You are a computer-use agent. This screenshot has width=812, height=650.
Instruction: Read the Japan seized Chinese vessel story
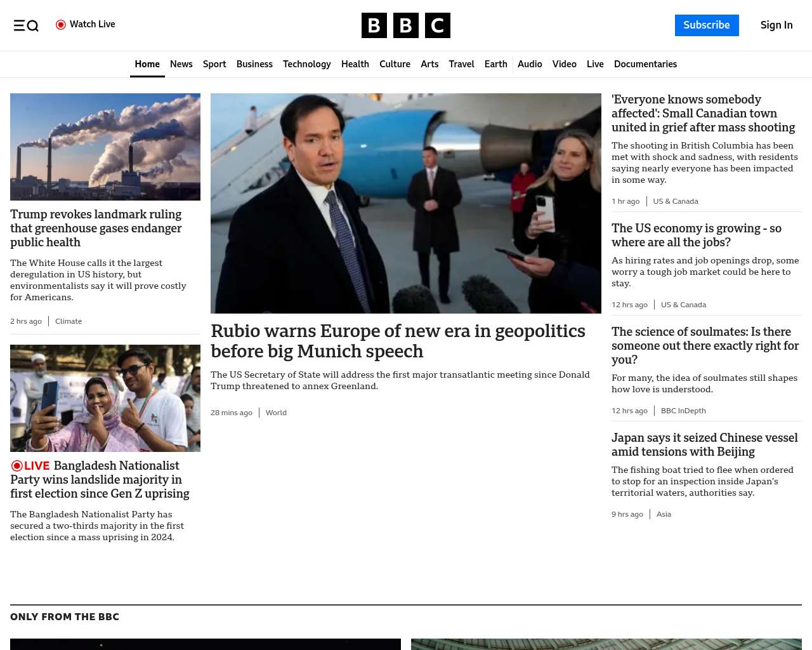[704, 444]
